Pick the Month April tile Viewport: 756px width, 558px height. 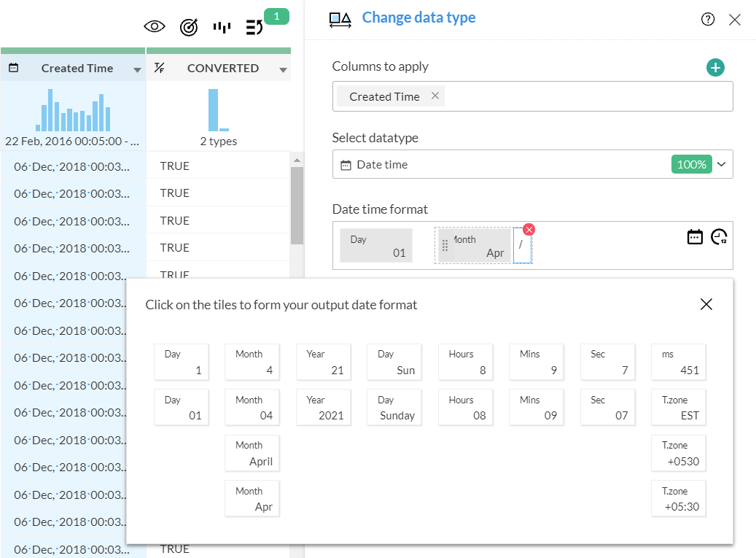click(252, 454)
